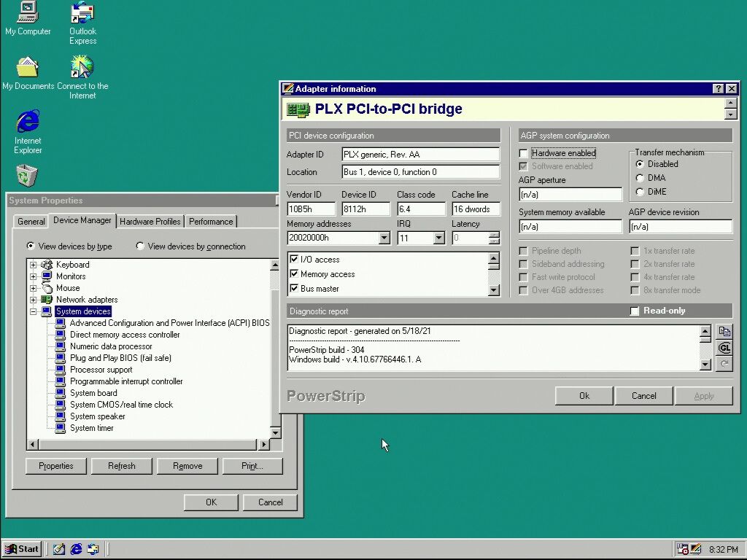
Task: Click the scheduler tray icon
Action: pyautogui.click(x=682, y=549)
